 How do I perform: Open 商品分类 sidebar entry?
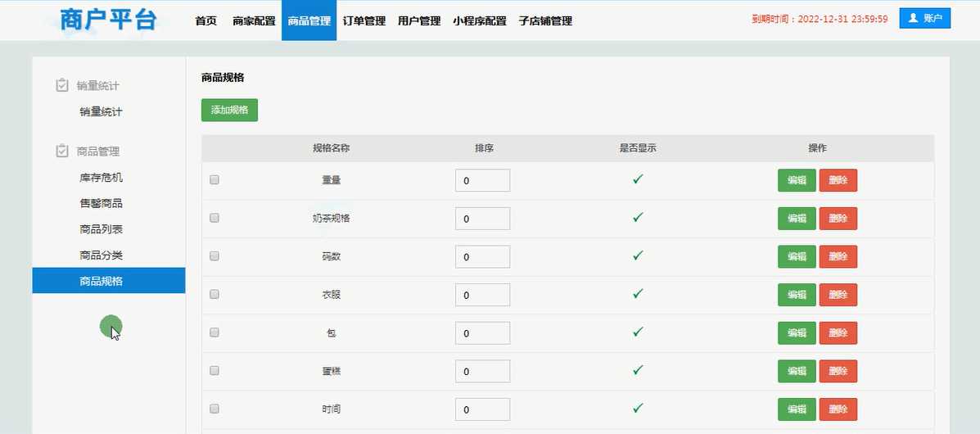click(101, 255)
